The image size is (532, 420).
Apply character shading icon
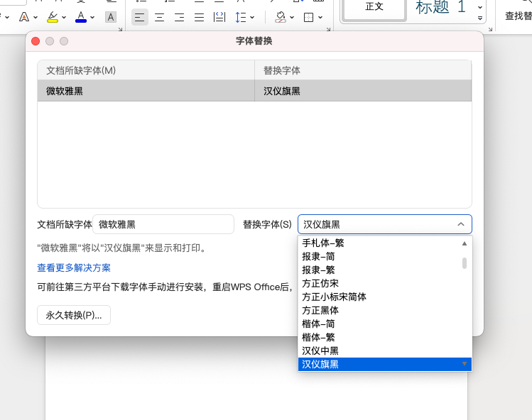point(110,17)
